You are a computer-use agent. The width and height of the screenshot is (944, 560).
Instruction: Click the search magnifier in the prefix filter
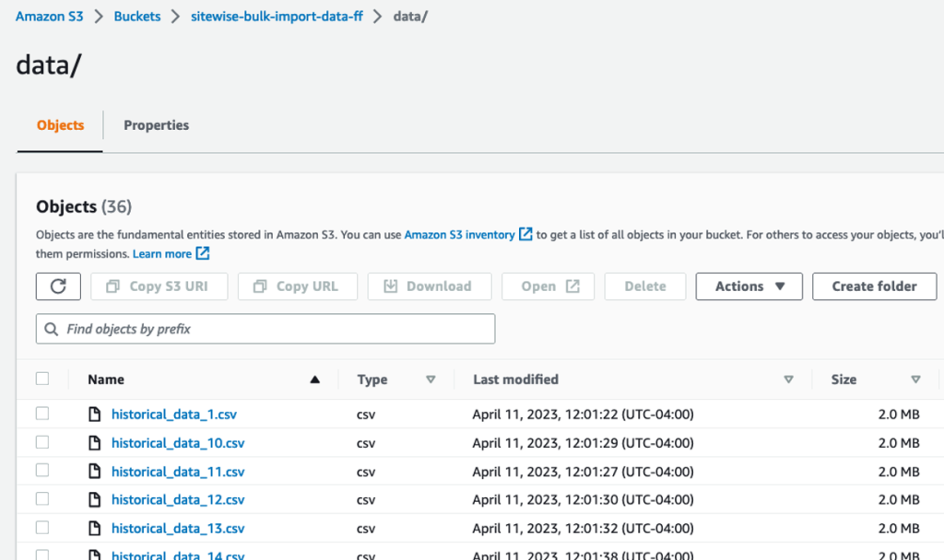[x=50, y=329]
